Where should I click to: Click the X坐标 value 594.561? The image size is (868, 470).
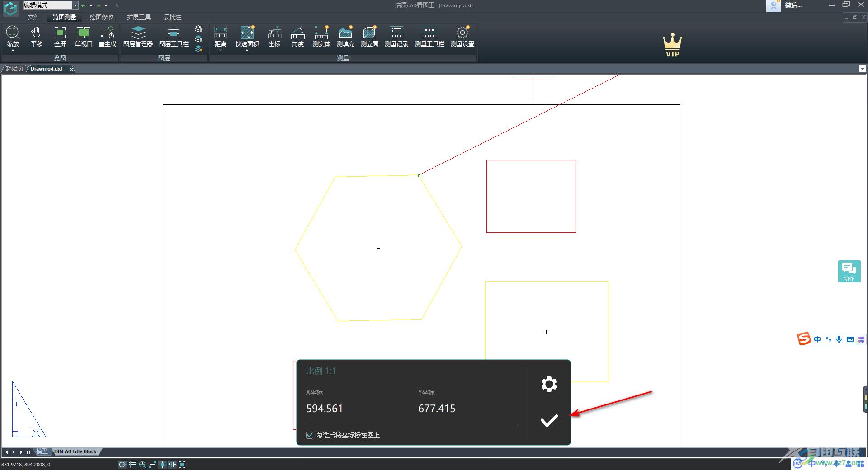pyautogui.click(x=325, y=409)
